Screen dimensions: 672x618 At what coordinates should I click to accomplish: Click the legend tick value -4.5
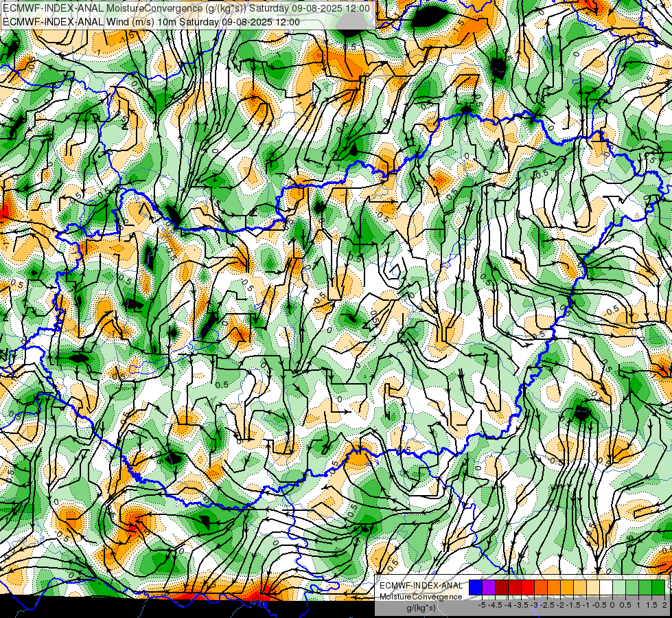click(x=495, y=605)
